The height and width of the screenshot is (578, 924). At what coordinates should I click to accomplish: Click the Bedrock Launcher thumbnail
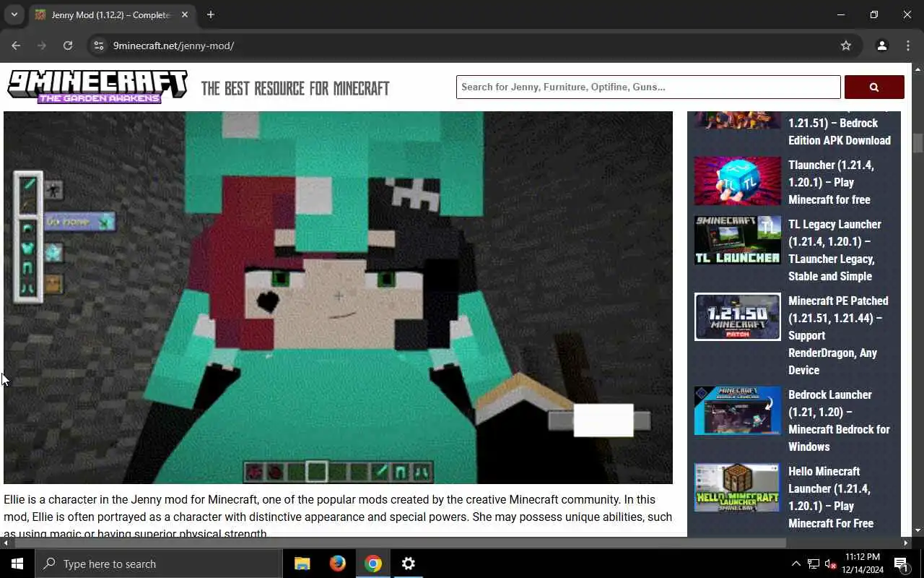point(738,410)
